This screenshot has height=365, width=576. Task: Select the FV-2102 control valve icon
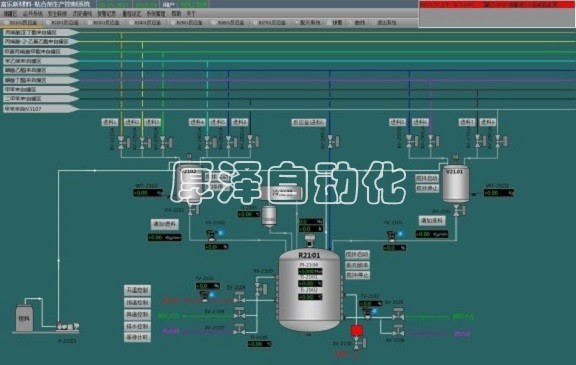pos(211,235)
